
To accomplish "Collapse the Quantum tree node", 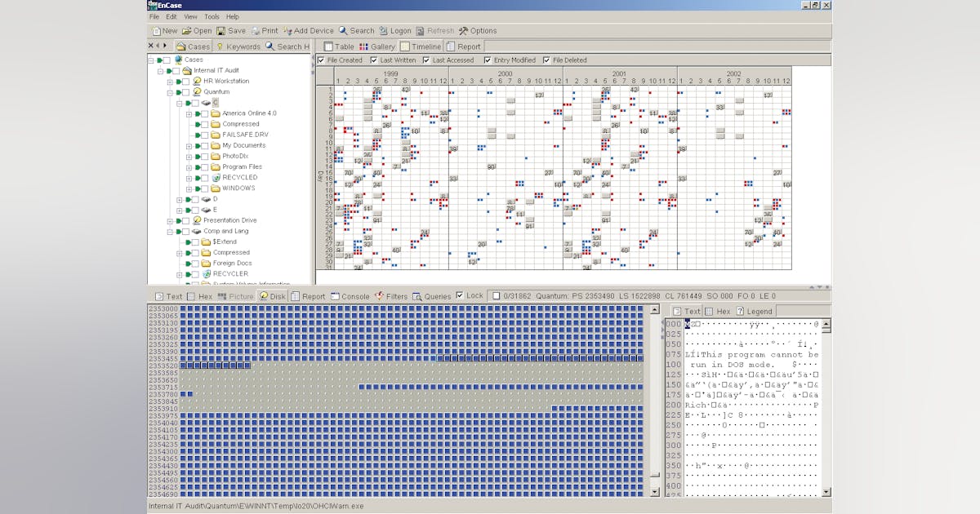I will click(170, 92).
